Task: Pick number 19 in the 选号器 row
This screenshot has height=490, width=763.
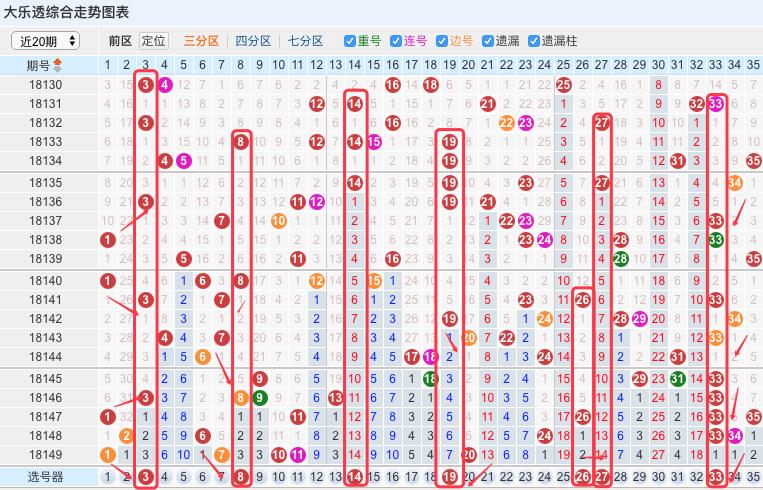Action: 450,477
